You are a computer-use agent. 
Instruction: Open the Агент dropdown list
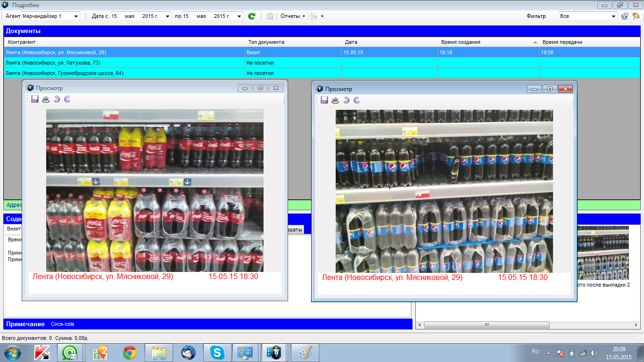pyautogui.click(x=76, y=16)
